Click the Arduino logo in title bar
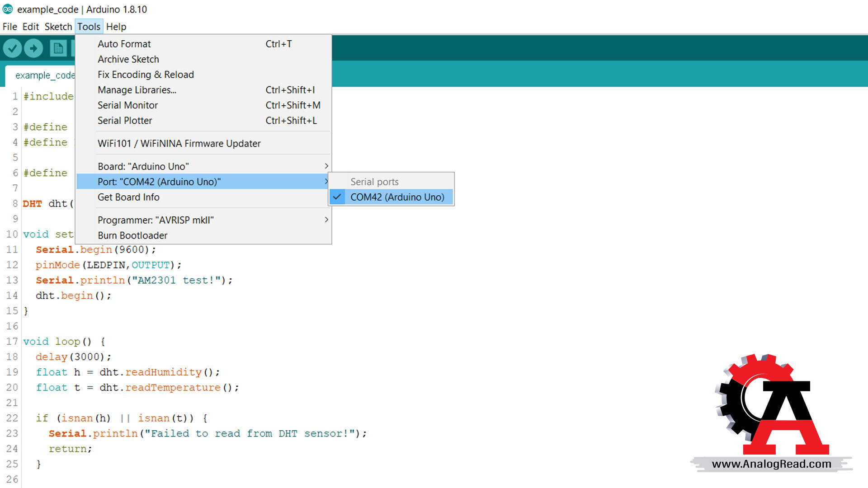Screen dimensions: 868x488 coord(8,9)
